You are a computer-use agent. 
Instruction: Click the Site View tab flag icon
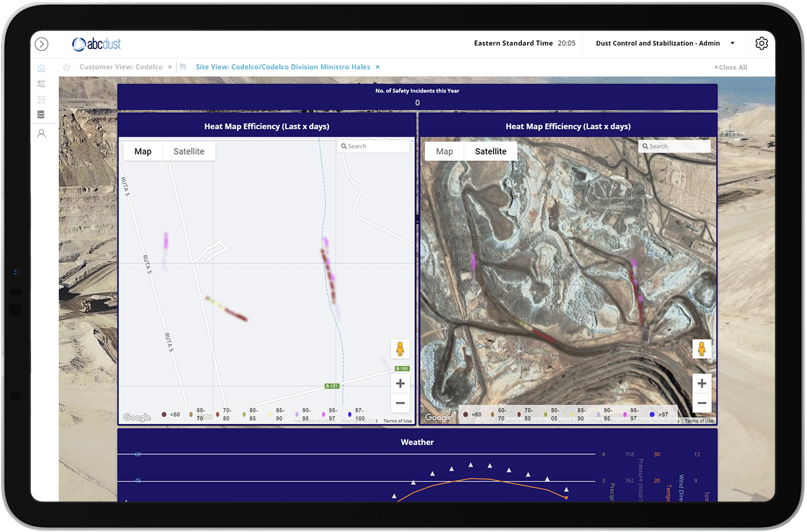184,67
